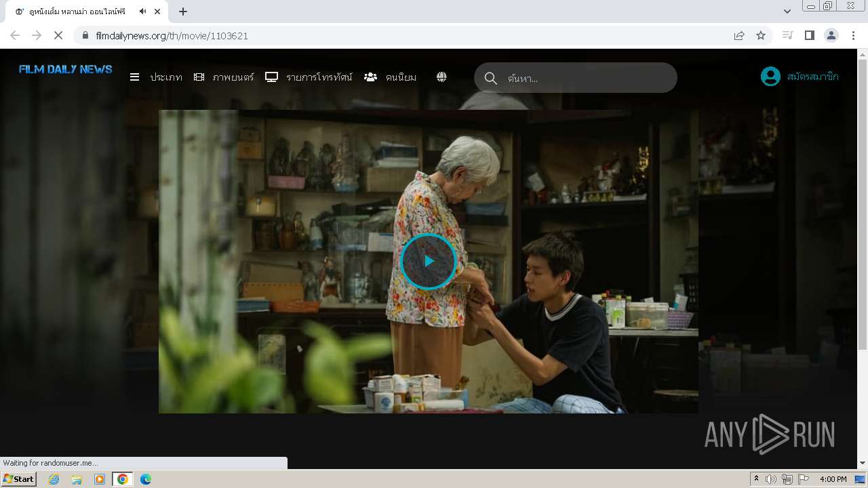Stop loading the page

point(58,35)
